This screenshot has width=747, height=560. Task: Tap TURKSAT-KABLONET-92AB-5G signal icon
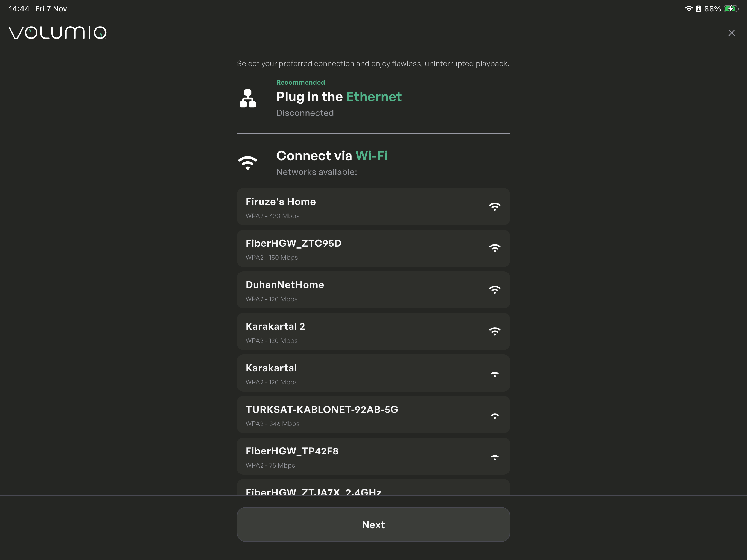(494, 416)
